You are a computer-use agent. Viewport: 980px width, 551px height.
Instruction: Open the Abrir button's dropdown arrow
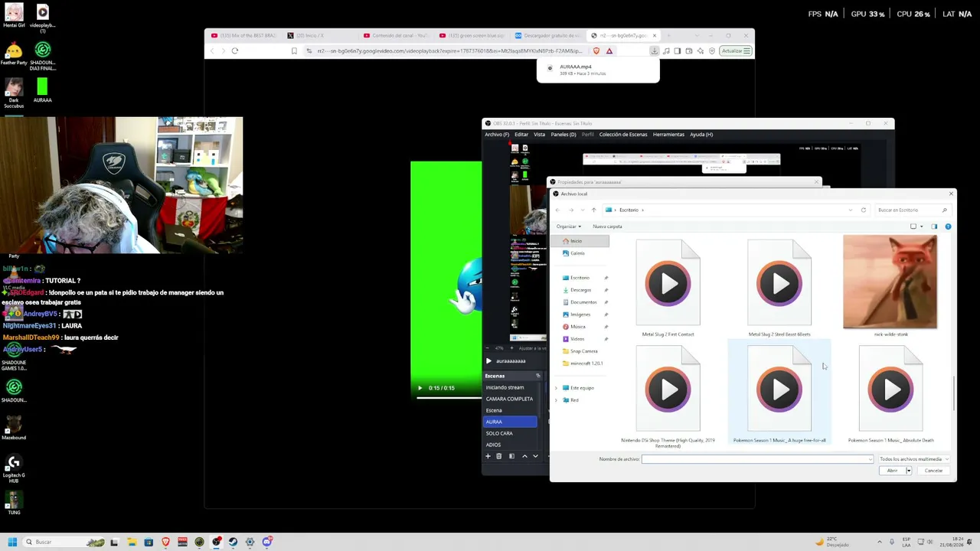coord(909,471)
